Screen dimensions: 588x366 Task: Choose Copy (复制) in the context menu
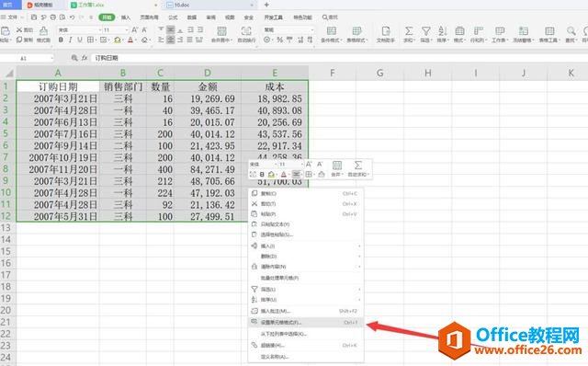(x=306, y=193)
